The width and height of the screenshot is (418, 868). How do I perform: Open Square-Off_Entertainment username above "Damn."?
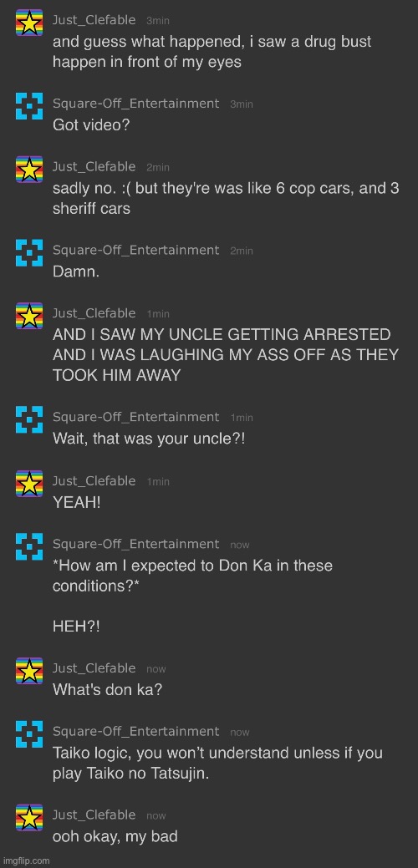[x=135, y=251]
